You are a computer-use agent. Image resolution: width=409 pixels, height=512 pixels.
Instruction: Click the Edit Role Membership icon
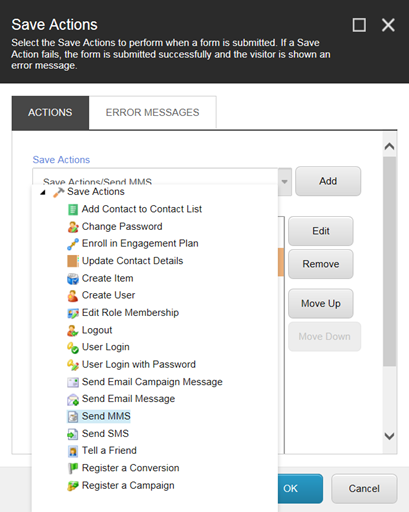coord(73,313)
